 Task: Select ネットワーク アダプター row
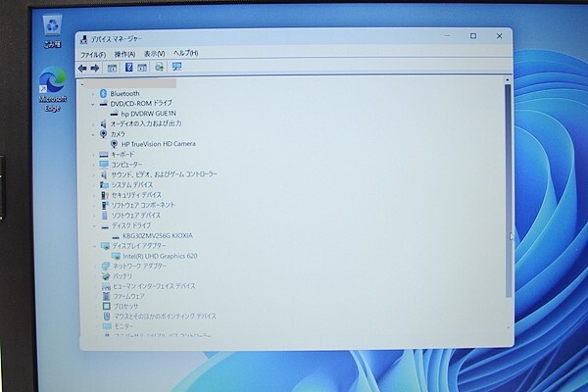coord(140,266)
